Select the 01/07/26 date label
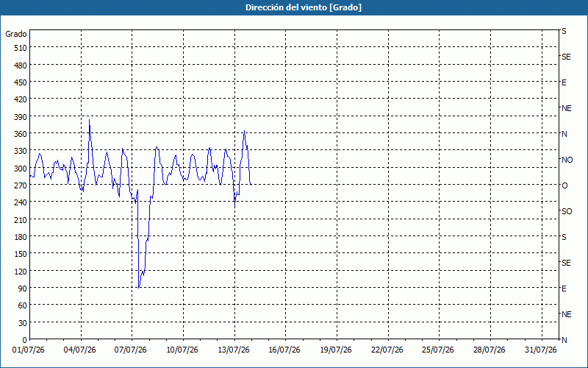588x368 pixels. (x=29, y=350)
